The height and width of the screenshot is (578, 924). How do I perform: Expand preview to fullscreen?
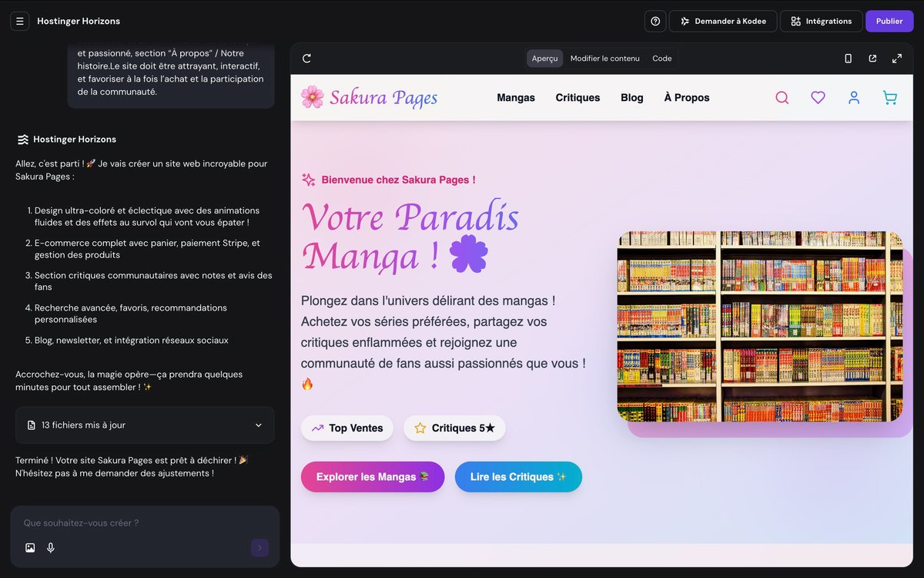(897, 59)
